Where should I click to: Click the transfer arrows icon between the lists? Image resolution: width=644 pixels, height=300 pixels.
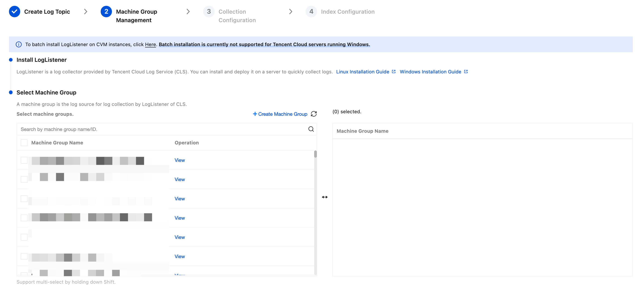324,197
